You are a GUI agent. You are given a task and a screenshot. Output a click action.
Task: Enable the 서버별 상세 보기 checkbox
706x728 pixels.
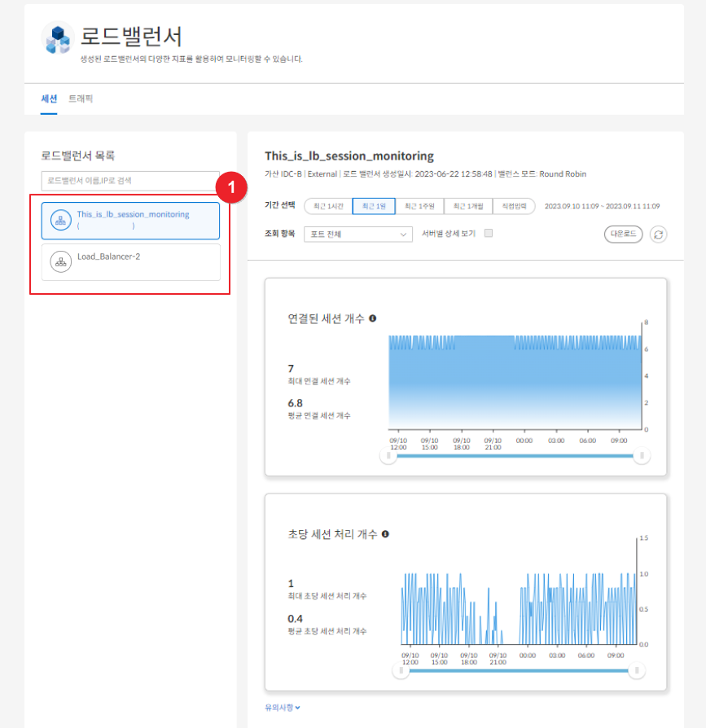click(x=489, y=234)
